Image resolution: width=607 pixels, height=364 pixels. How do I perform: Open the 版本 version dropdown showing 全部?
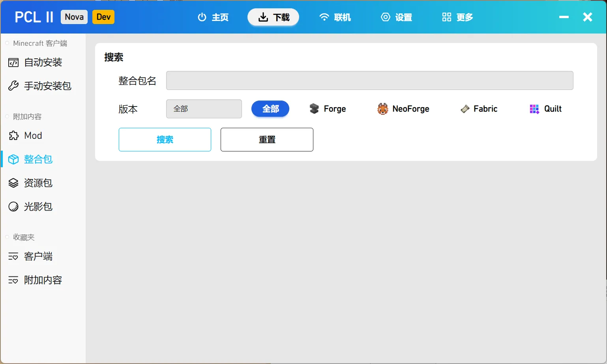(204, 109)
